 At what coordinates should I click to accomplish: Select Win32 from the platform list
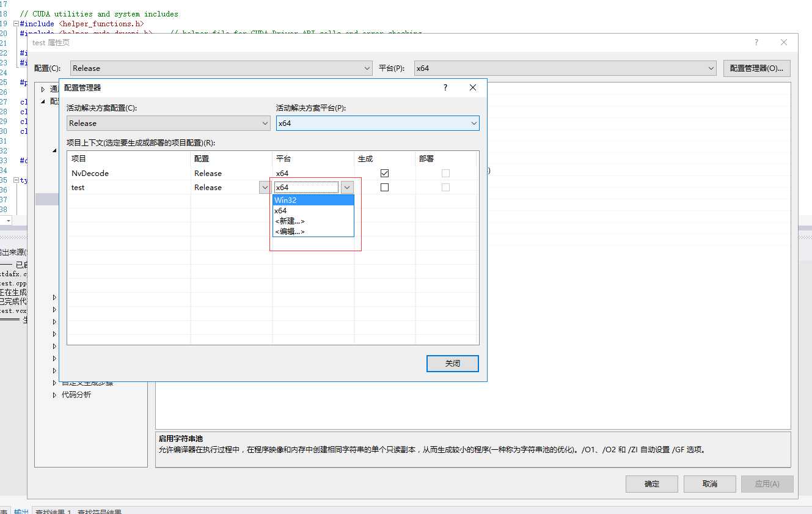[x=313, y=200]
